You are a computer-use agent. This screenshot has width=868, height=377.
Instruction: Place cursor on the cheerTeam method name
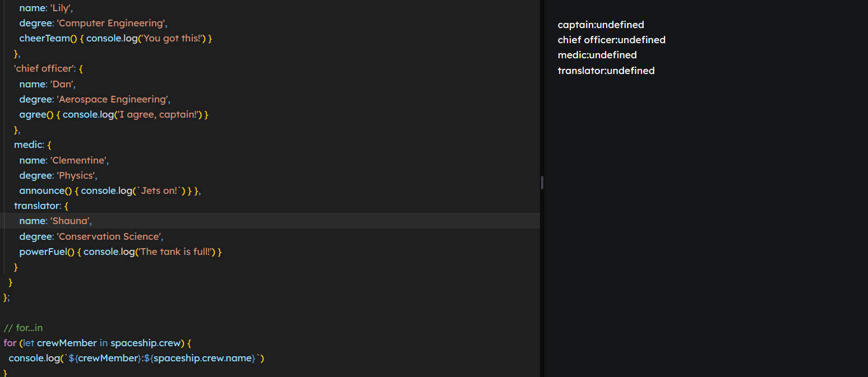coord(44,39)
